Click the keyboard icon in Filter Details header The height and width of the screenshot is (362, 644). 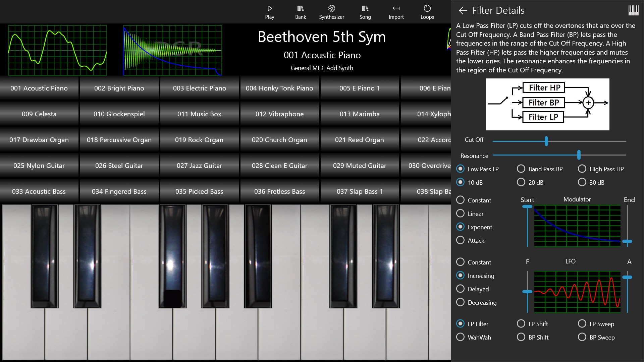(x=633, y=10)
